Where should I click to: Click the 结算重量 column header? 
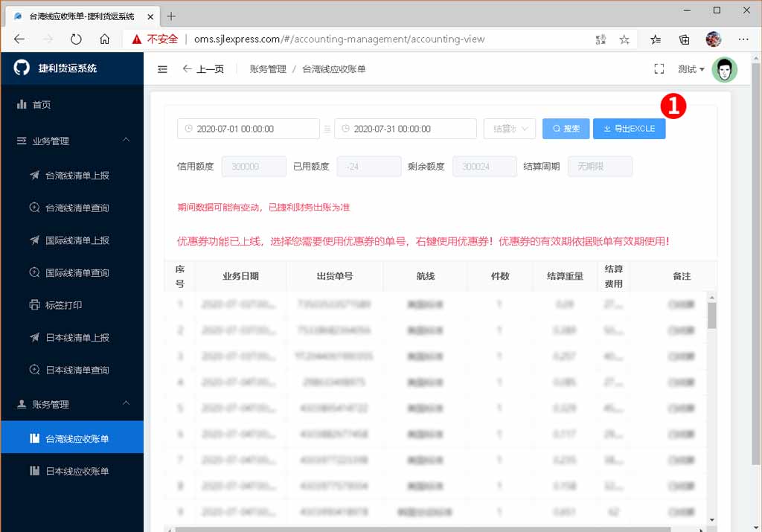click(x=566, y=277)
